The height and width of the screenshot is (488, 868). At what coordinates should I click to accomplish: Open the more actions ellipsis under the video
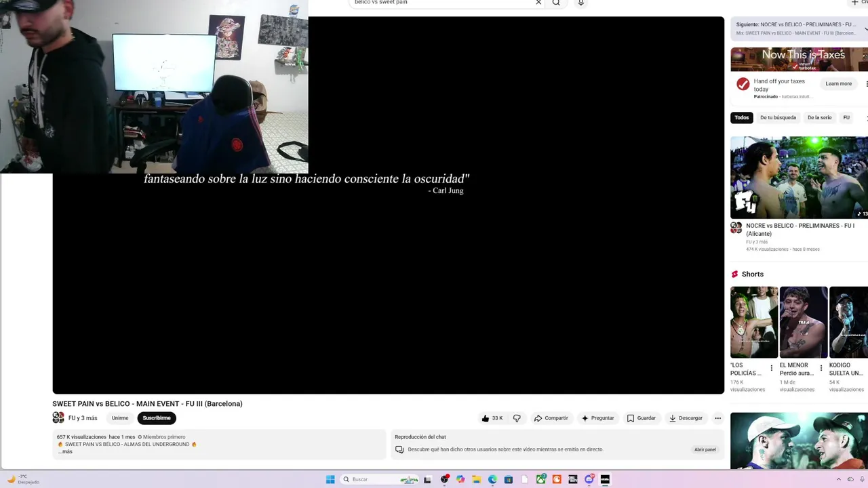coord(717,418)
